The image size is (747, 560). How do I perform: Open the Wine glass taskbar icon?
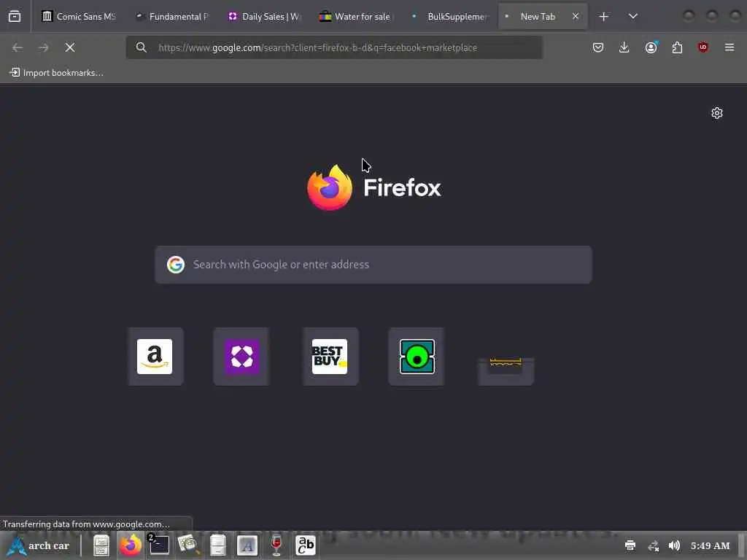click(276, 545)
